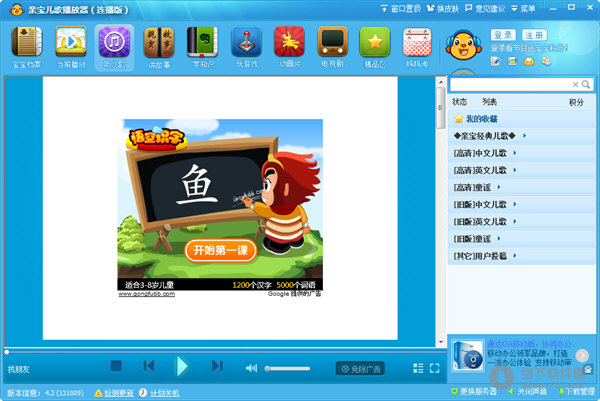600x401 pixels.
Task: Clear the search box with X
Action: (575, 85)
